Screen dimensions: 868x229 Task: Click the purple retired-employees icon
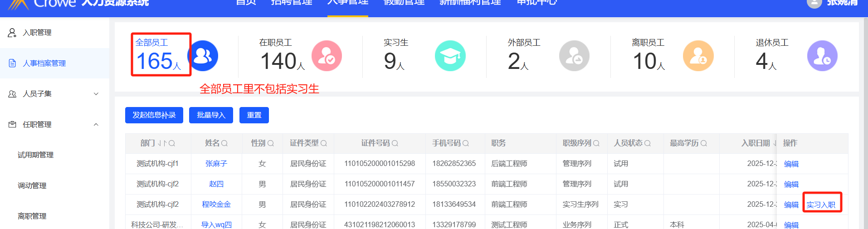click(x=822, y=56)
